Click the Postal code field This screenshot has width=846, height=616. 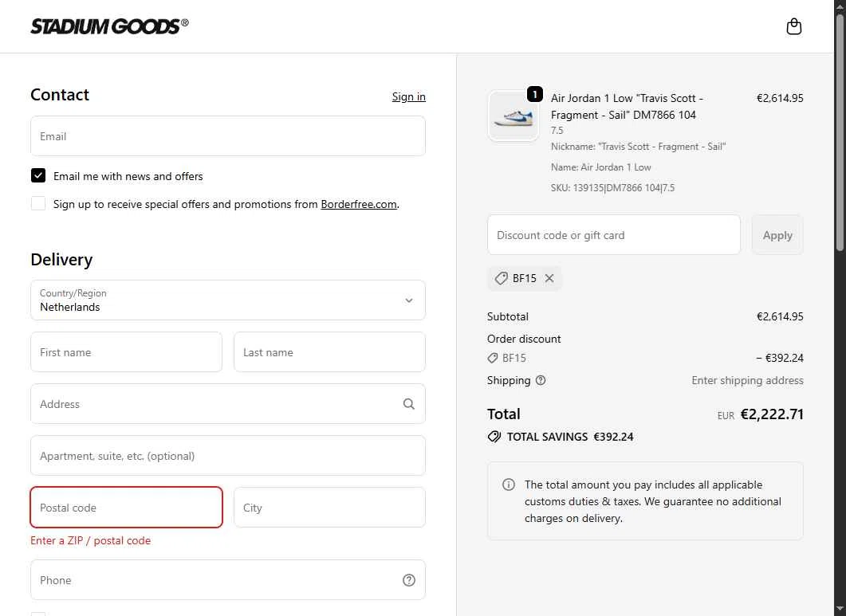[126, 508]
